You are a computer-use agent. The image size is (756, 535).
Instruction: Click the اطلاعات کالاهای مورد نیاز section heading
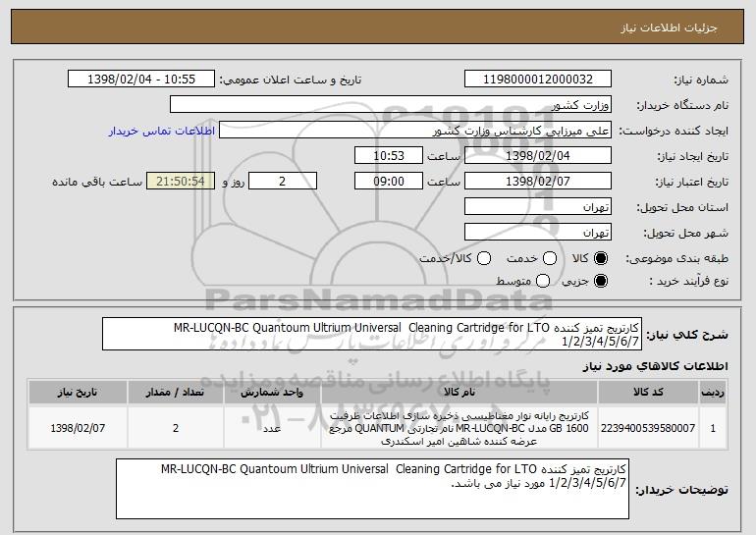pos(655,366)
